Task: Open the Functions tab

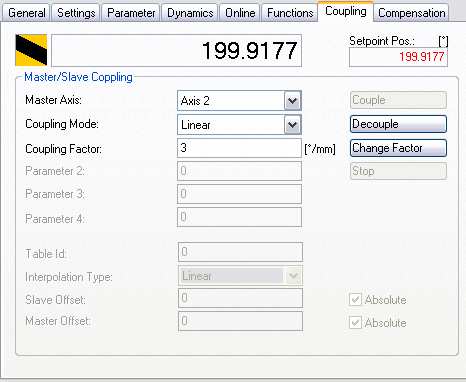Action: (290, 13)
